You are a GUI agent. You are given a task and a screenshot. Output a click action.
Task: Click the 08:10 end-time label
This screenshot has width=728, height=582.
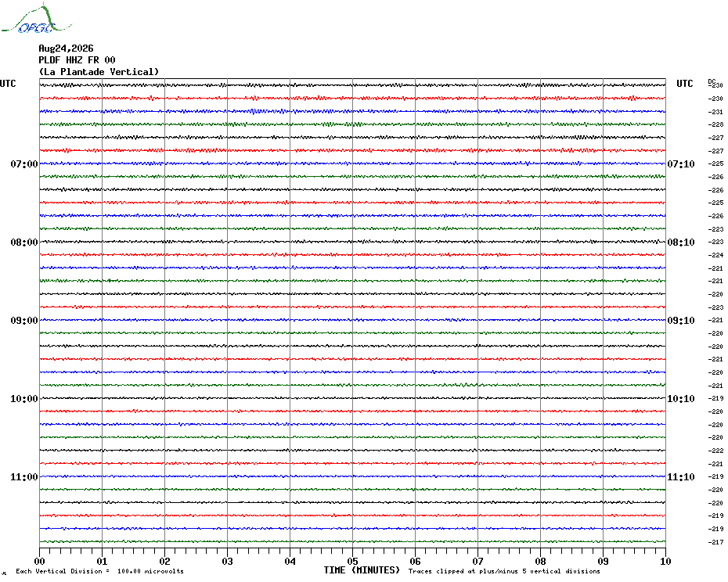coord(681,242)
